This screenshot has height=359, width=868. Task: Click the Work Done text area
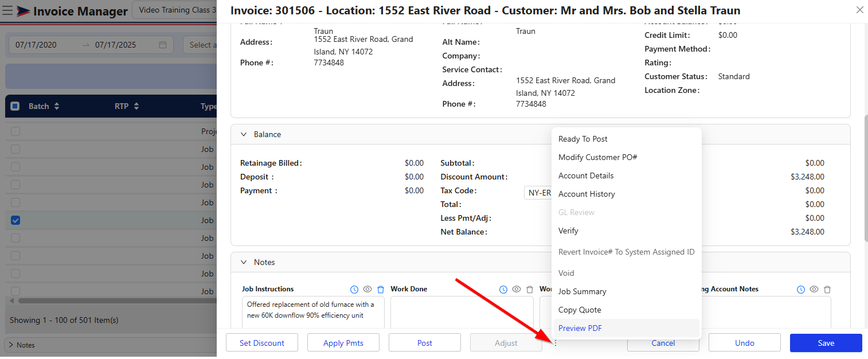click(x=462, y=312)
